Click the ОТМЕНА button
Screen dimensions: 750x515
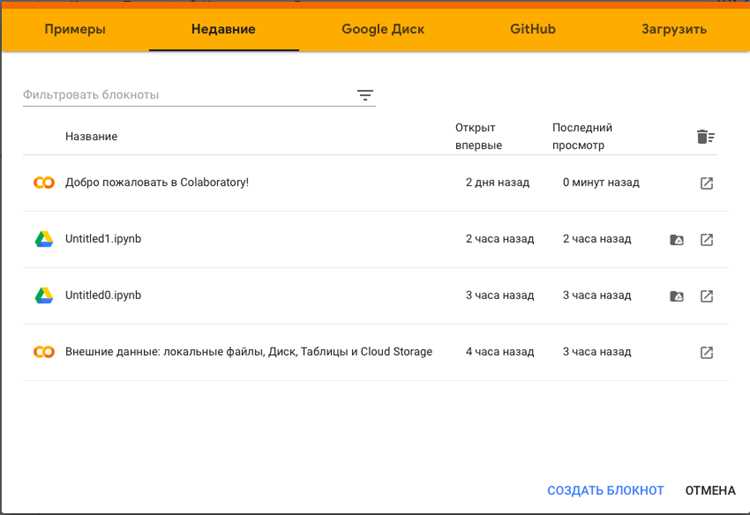710,491
